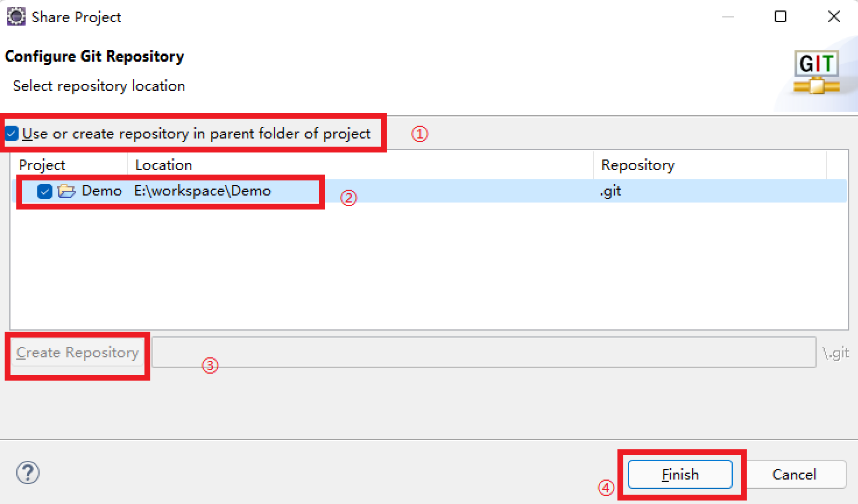The width and height of the screenshot is (858, 504).
Task: Uncheck 'Use or create repository in parent folder'
Action: [12, 134]
